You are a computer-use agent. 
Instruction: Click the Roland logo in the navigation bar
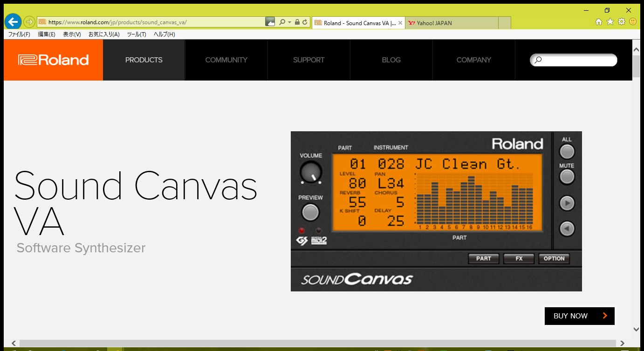53,60
